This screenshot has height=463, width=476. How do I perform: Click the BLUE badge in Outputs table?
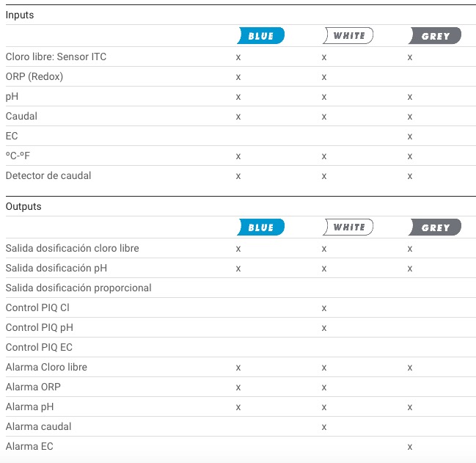(261, 227)
